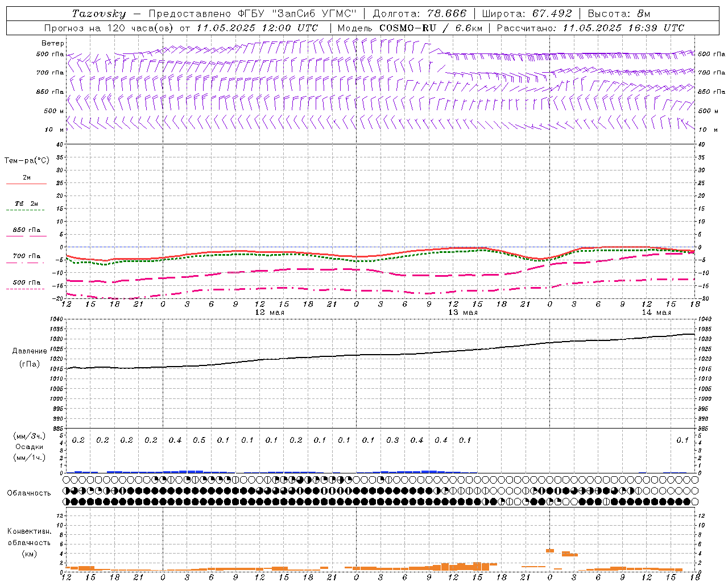Click the "Давление" pressure label

click(30, 351)
